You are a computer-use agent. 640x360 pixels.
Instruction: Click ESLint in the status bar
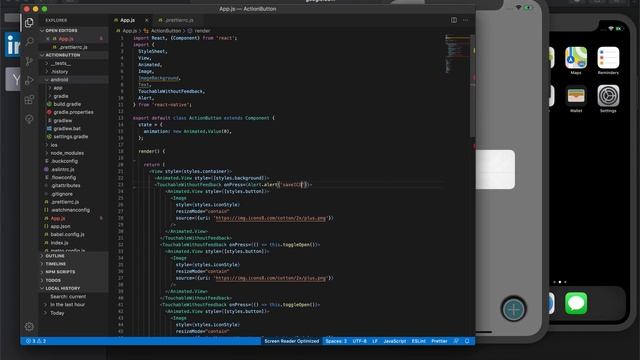click(x=418, y=341)
